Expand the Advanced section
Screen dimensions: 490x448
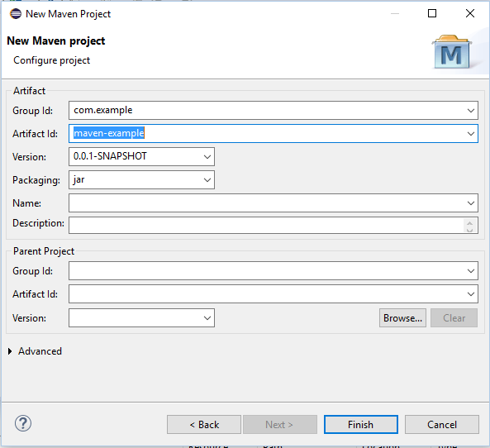click(10, 351)
